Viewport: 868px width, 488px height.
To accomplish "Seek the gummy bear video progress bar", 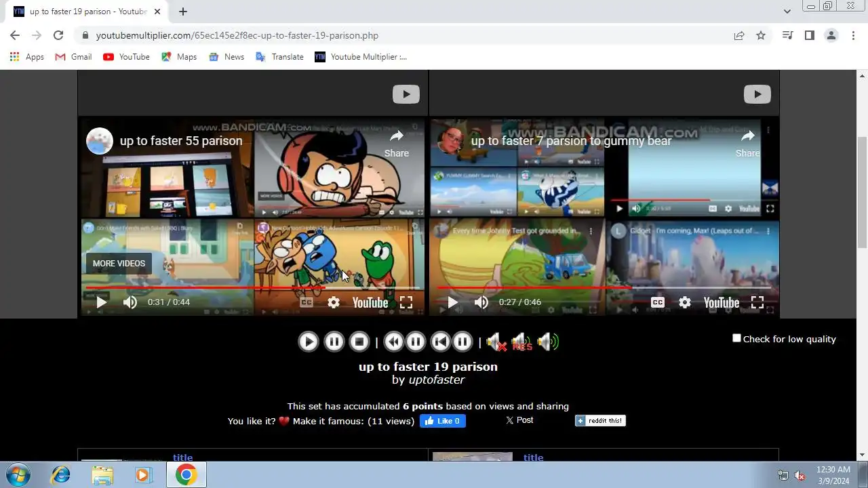I will click(x=604, y=287).
